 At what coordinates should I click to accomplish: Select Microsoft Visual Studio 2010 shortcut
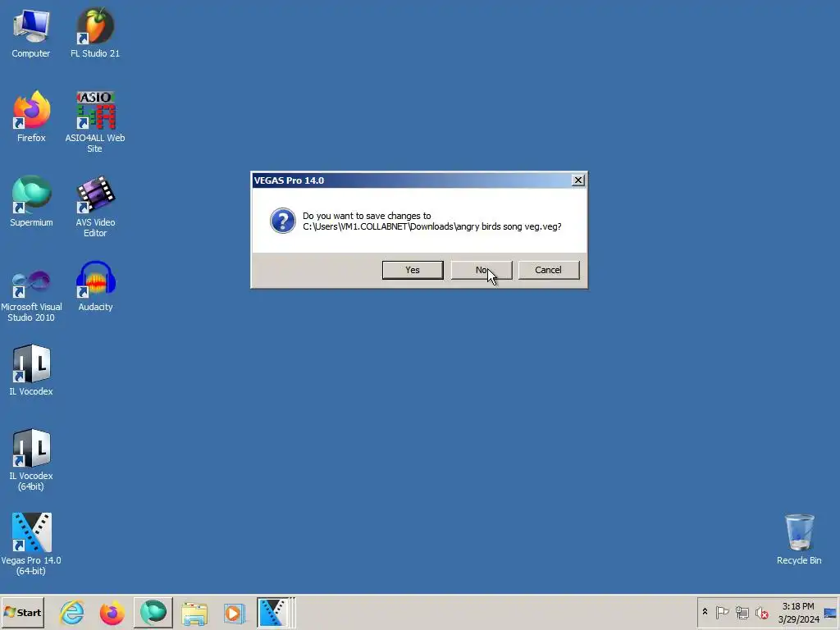click(x=31, y=294)
